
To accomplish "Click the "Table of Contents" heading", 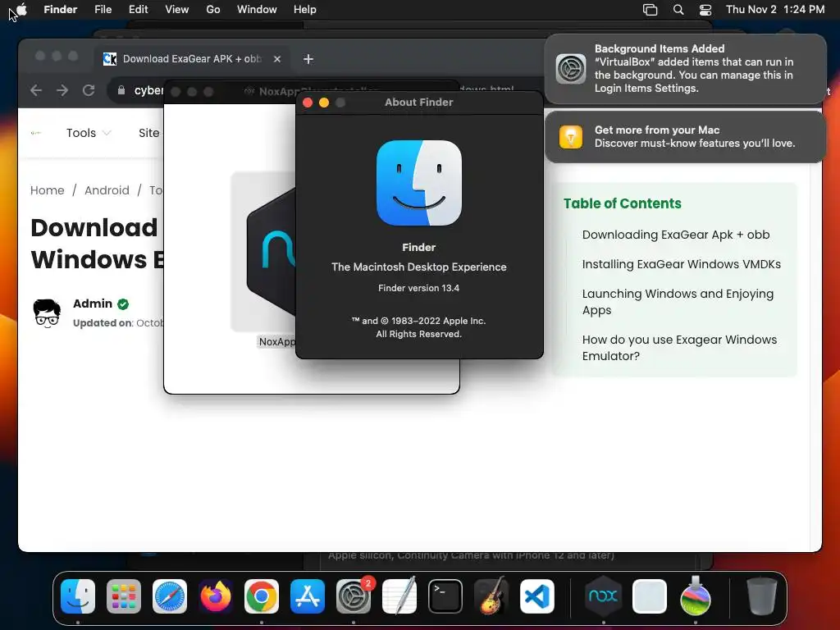I will pyautogui.click(x=623, y=203).
